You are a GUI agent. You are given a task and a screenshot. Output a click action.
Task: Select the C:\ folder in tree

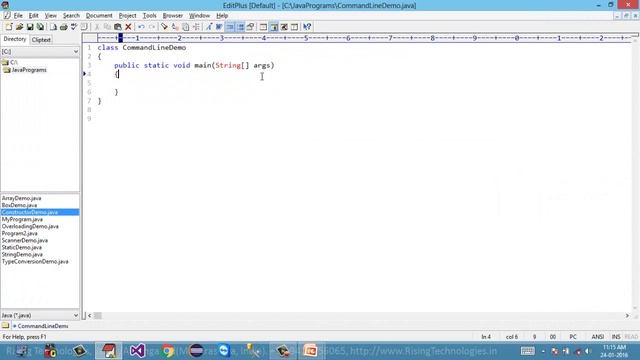click(x=13, y=62)
